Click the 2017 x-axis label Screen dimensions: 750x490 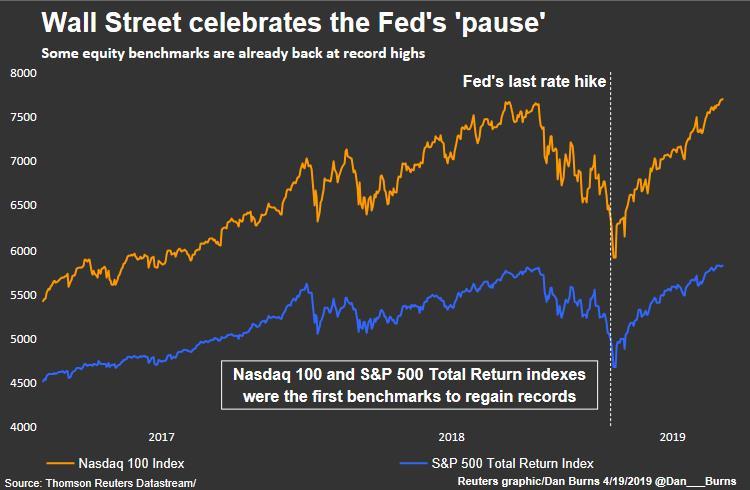point(161,437)
